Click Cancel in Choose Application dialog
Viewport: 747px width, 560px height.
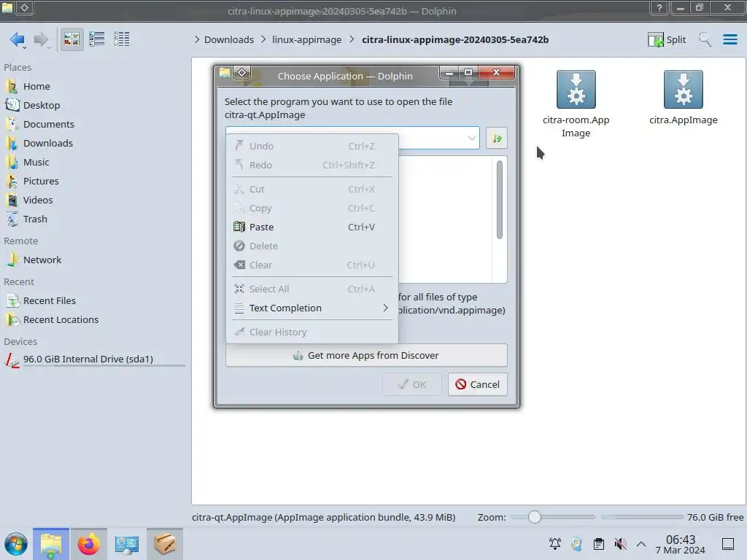(477, 384)
